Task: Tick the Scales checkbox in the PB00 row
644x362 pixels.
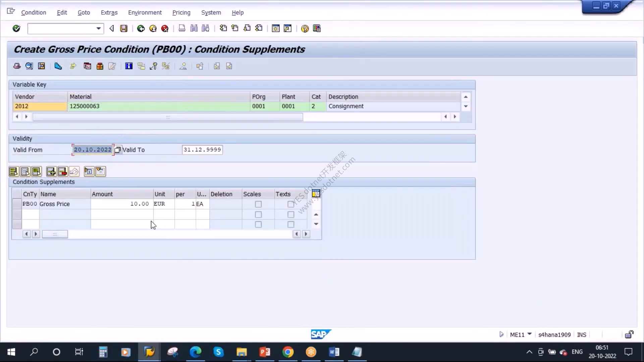Action: 258,204
